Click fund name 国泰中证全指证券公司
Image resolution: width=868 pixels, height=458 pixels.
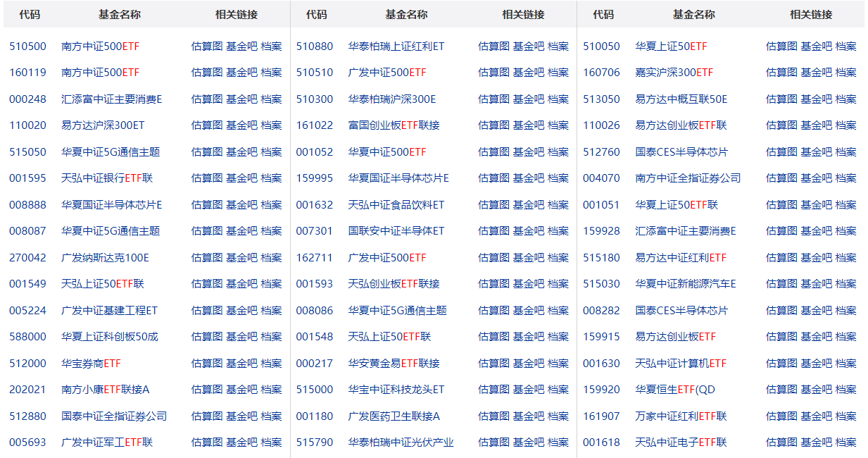click(x=114, y=416)
